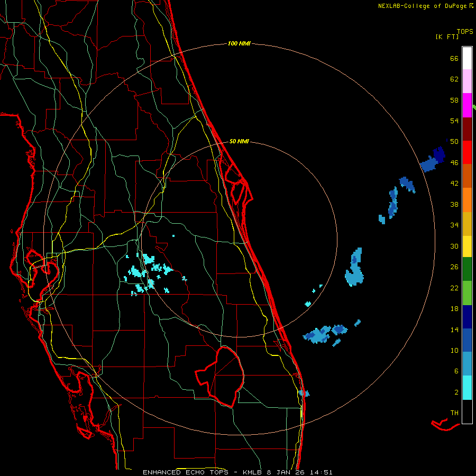This screenshot has width=476, height=476.
Task: Click the 'KMLB' station ID in the footer
Action: click(x=253, y=472)
